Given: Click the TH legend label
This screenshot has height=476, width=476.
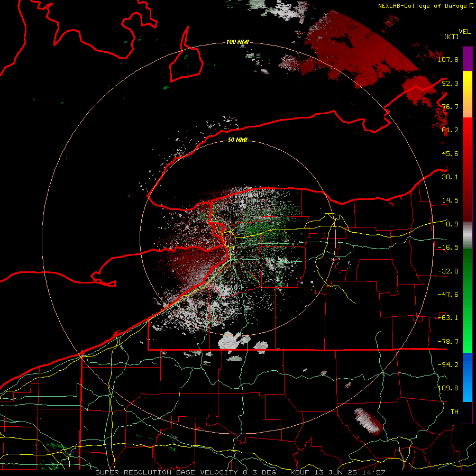Looking at the screenshot, I should 454,411.
